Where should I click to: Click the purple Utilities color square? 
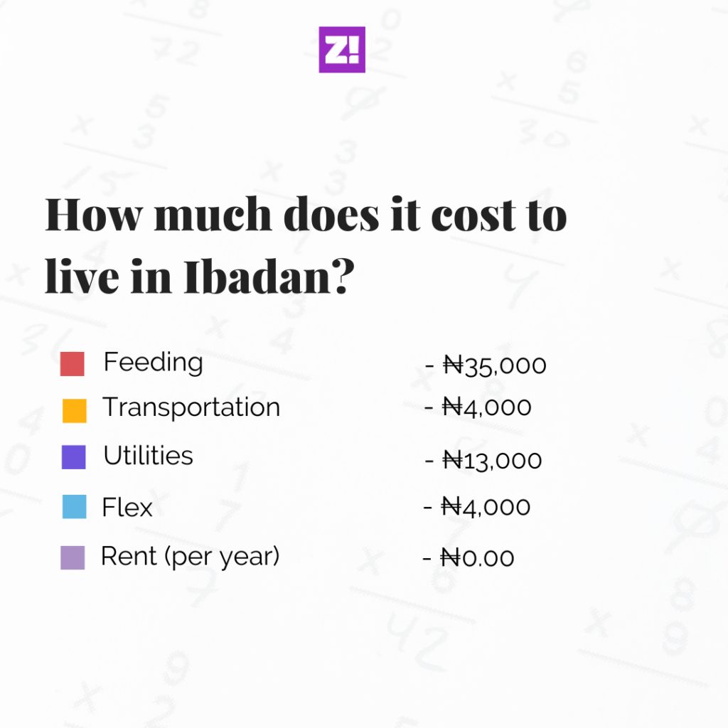click(74, 457)
